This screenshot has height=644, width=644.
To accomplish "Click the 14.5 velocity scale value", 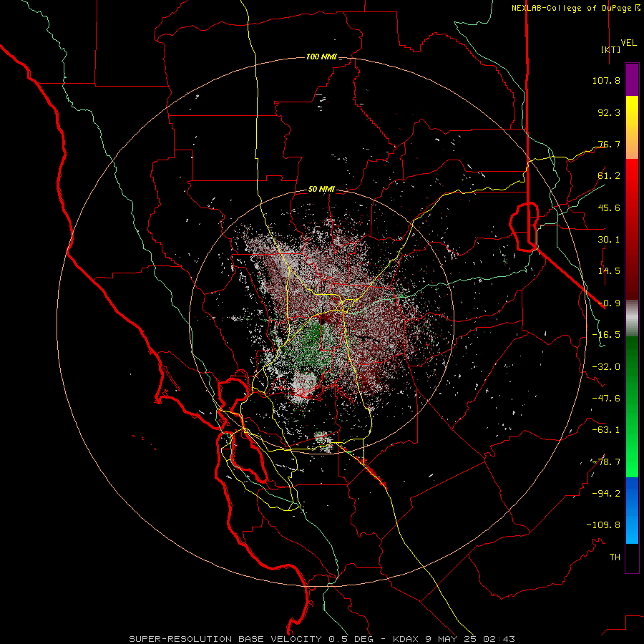I will tap(609, 271).
